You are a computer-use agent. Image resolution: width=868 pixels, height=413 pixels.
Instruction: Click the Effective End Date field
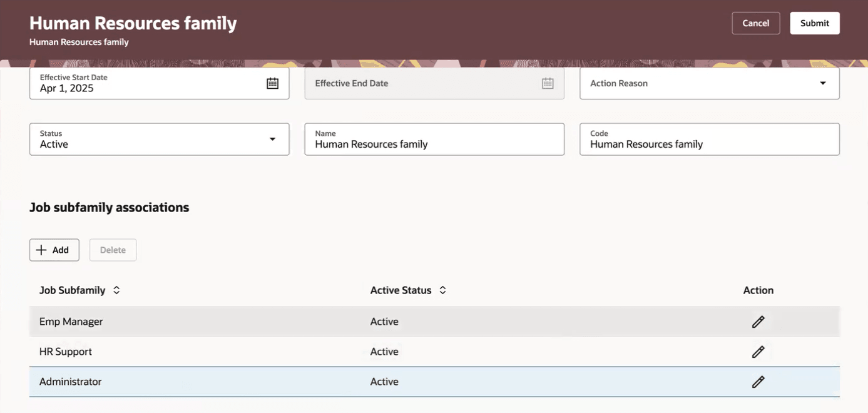[434, 83]
